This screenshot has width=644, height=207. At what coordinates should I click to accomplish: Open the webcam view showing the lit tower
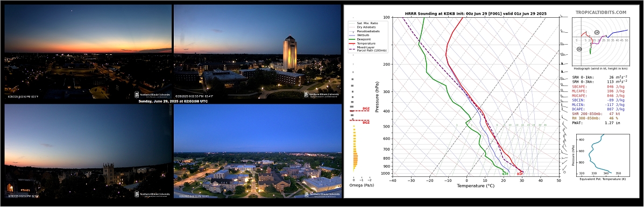(x=258, y=51)
